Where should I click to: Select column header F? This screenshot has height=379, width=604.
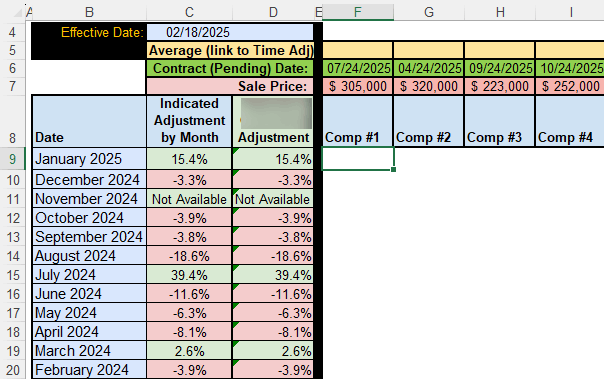[x=358, y=12]
